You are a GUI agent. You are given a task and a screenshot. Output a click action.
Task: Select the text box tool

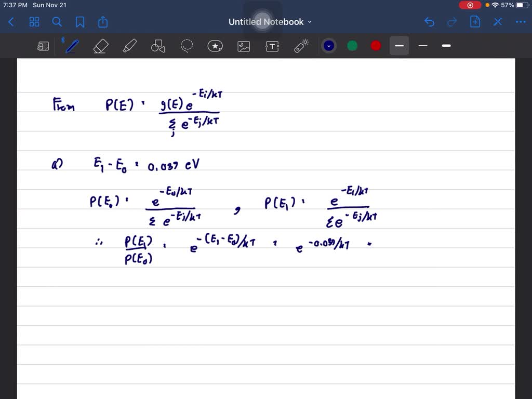coord(272,46)
